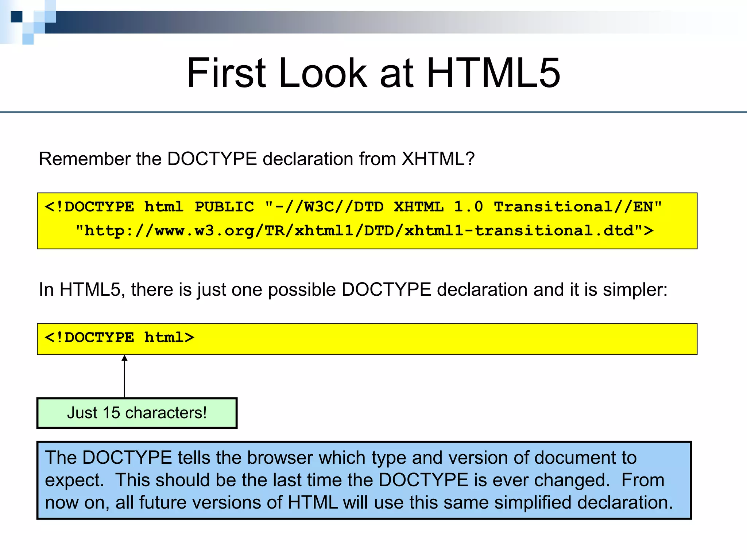Click the last line about simplified declaration
This screenshot has width=747, height=560.
pyautogui.click(x=359, y=502)
